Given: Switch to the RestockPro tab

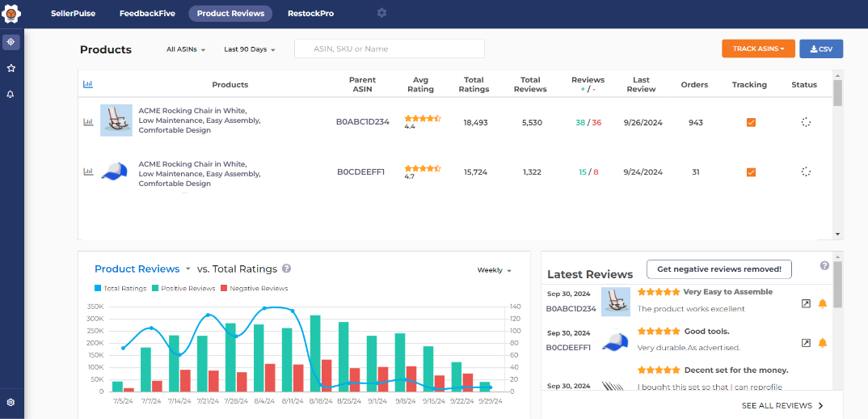Looking at the screenshot, I should coord(310,13).
